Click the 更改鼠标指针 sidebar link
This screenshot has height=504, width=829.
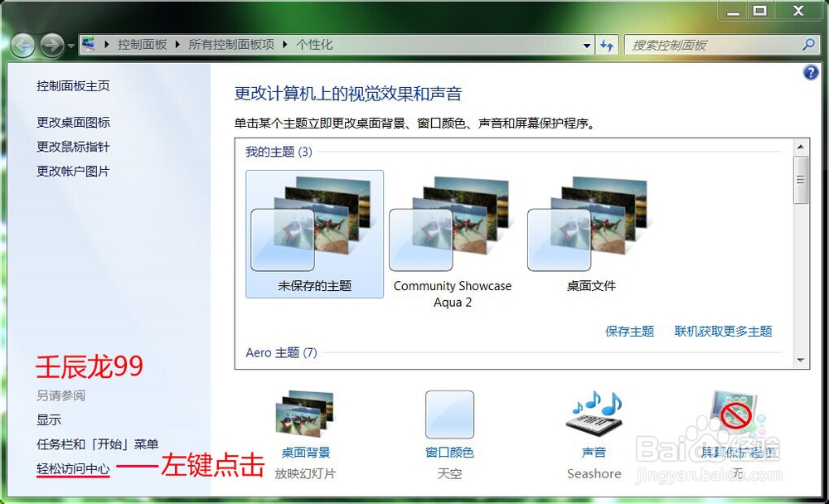point(71,147)
